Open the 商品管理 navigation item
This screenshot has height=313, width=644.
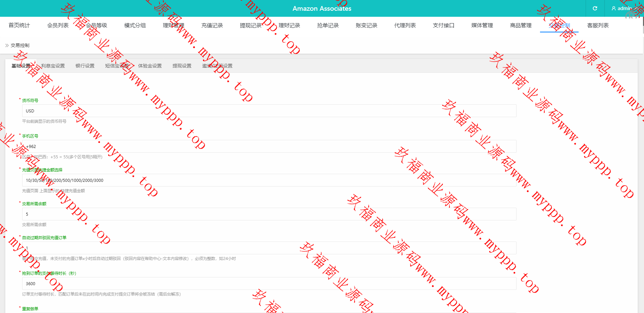click(x=521, y=25)
